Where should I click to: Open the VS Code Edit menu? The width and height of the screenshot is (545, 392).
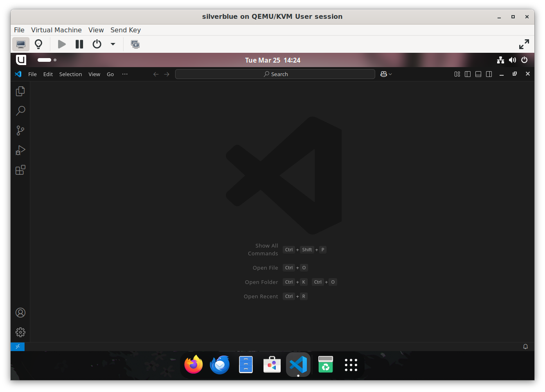click(48, 74)
